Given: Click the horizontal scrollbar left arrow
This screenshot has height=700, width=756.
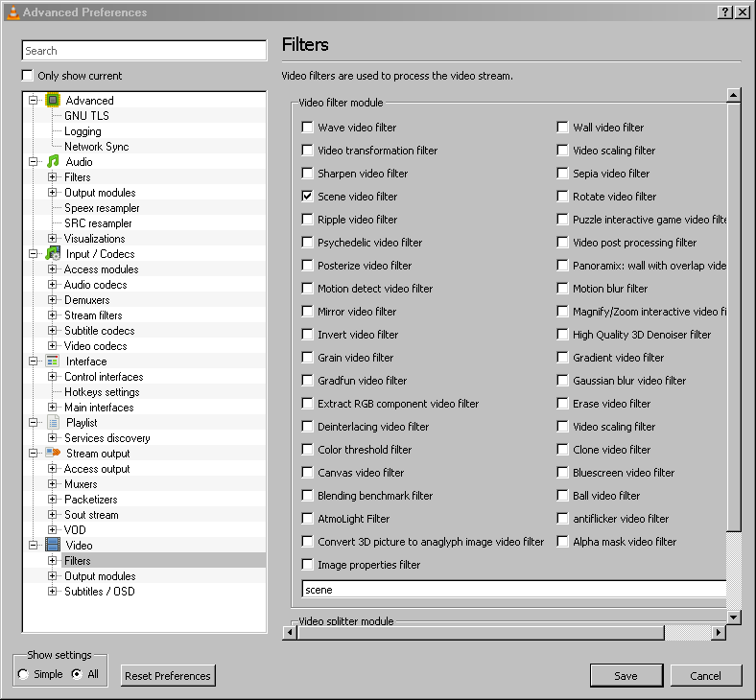Looking at the screenshot, I should tap(290, 632).
